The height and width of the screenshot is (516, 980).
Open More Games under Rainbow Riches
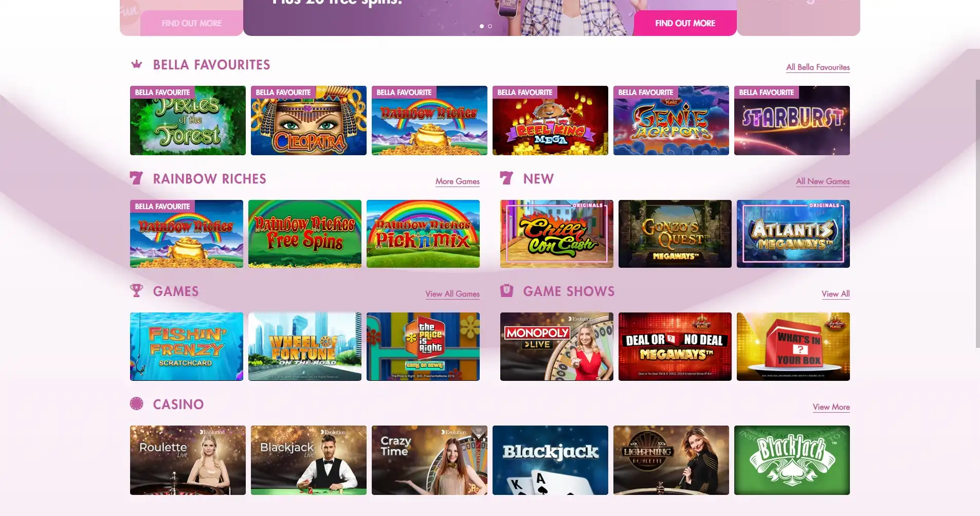458,181
